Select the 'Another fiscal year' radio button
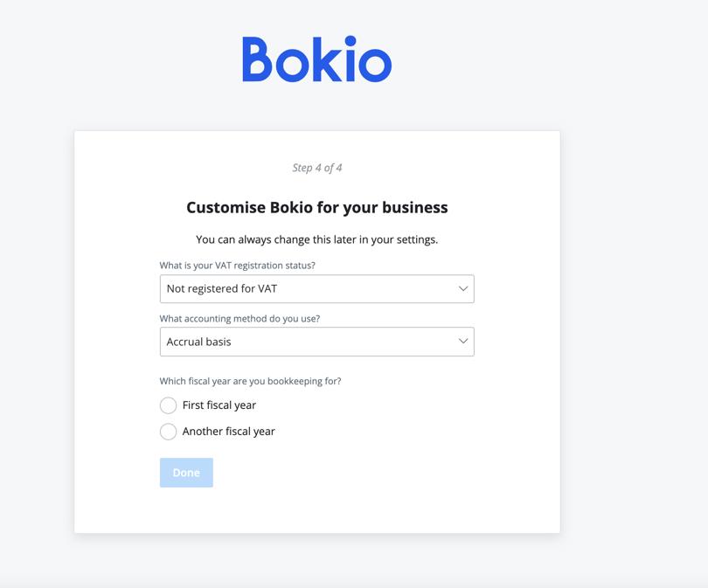This screenshot has height=588, width=708. point(167,431)
